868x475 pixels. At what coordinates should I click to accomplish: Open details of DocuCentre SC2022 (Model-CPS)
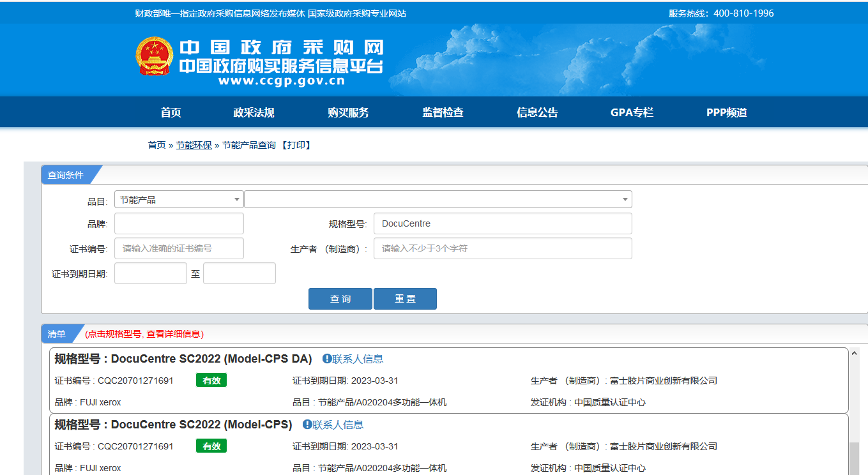point(201,425)
